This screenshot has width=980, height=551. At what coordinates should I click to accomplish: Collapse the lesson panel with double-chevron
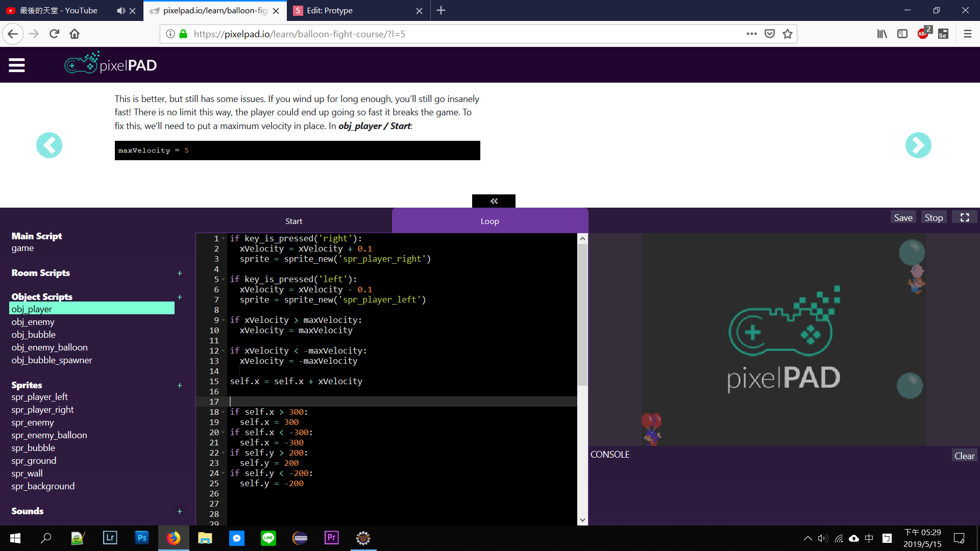[494, 201]
